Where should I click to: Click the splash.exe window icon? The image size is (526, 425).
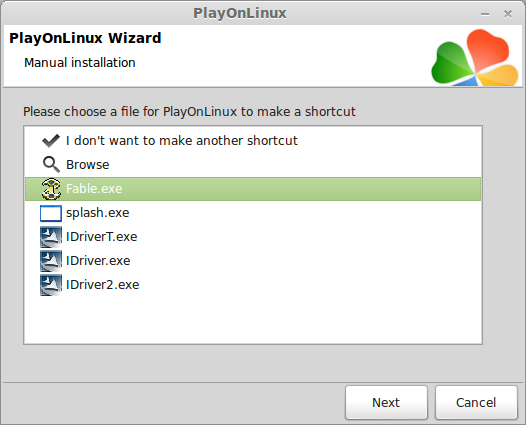[51, 213]
